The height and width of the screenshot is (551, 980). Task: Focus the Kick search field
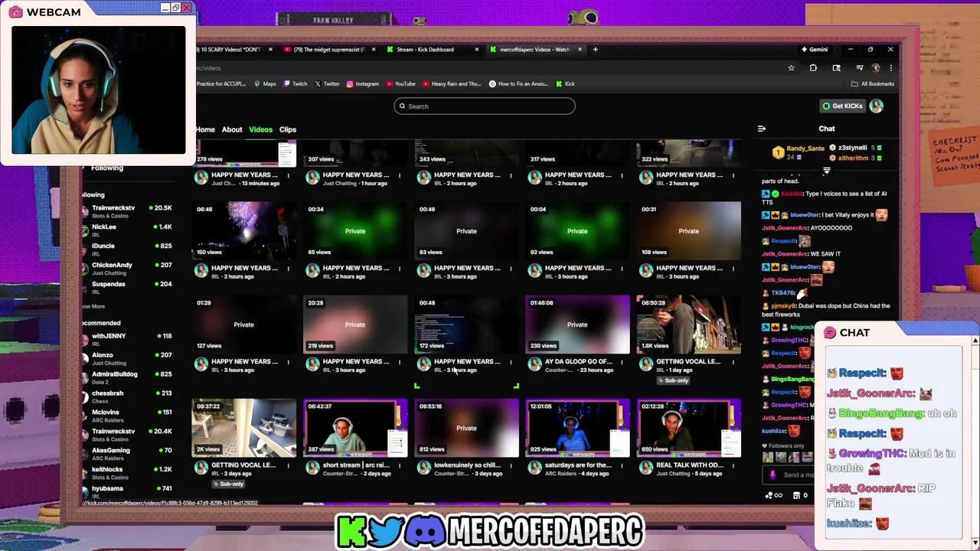(485, 106)
